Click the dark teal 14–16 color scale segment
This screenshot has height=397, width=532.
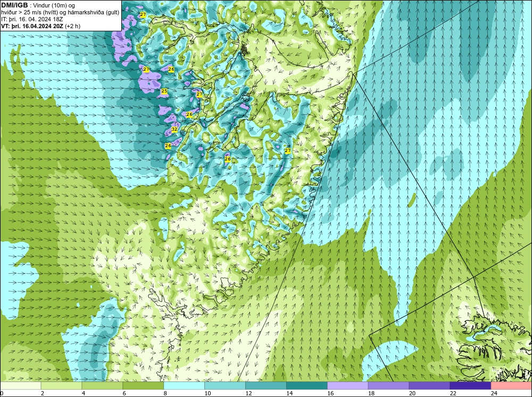307,385
